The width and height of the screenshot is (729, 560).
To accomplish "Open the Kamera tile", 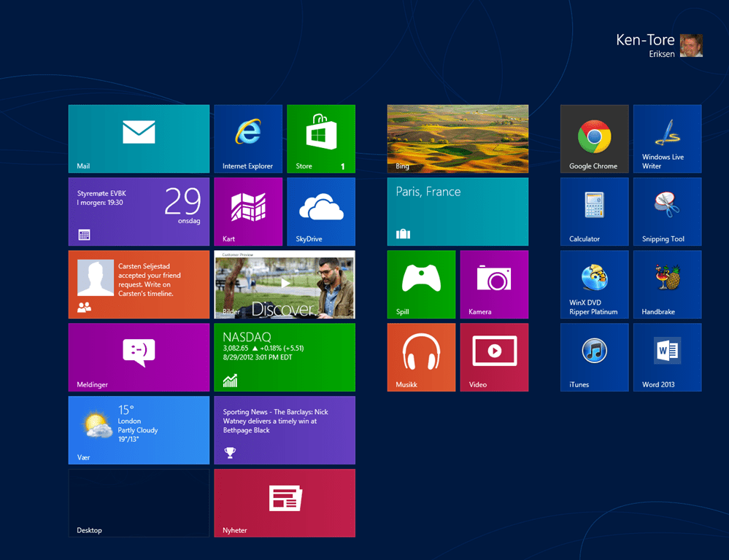I will [494, 284].
